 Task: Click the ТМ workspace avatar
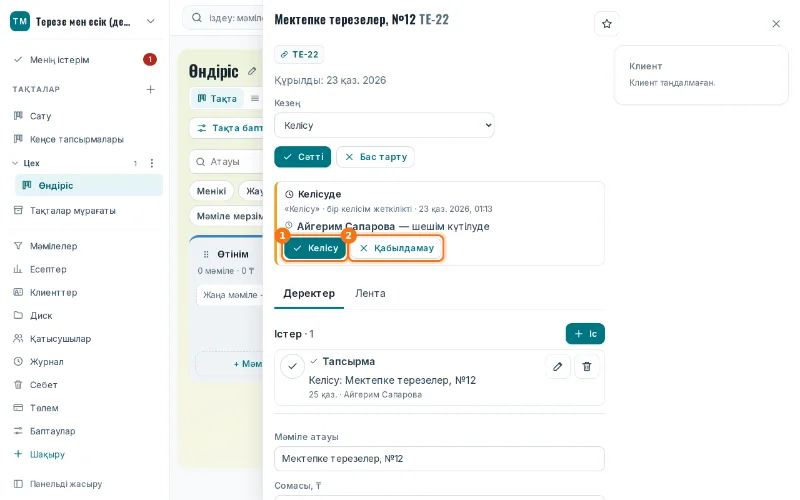pos(20,21)
